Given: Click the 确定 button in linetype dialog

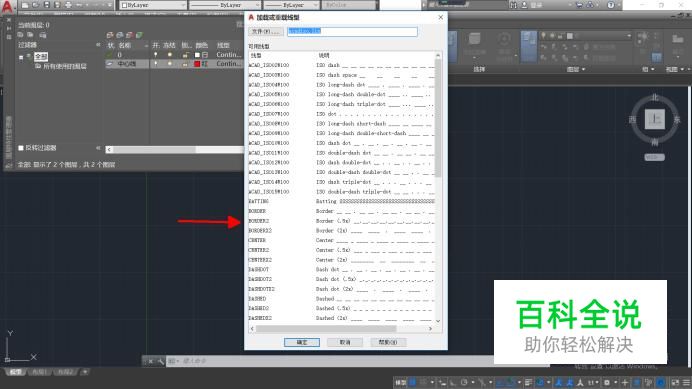Looking at the screenshot, I should pyautogui.click(x=302, y=342).
